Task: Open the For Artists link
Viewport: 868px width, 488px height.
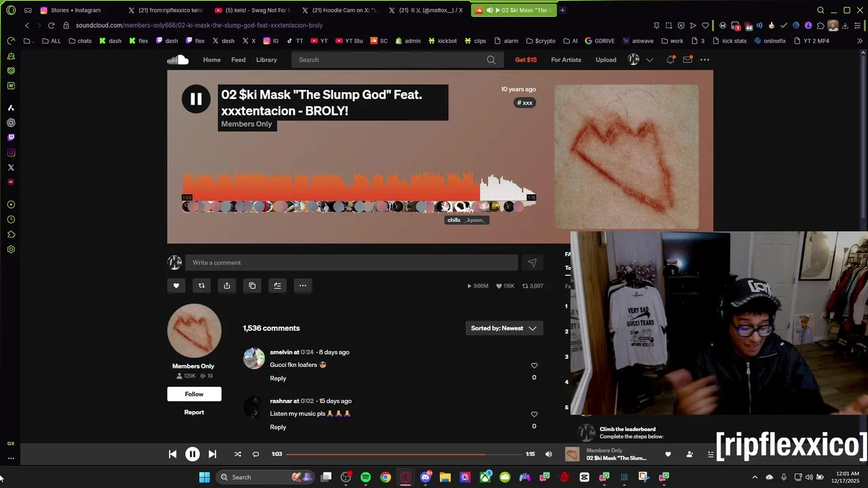Action: pos(566,60)
